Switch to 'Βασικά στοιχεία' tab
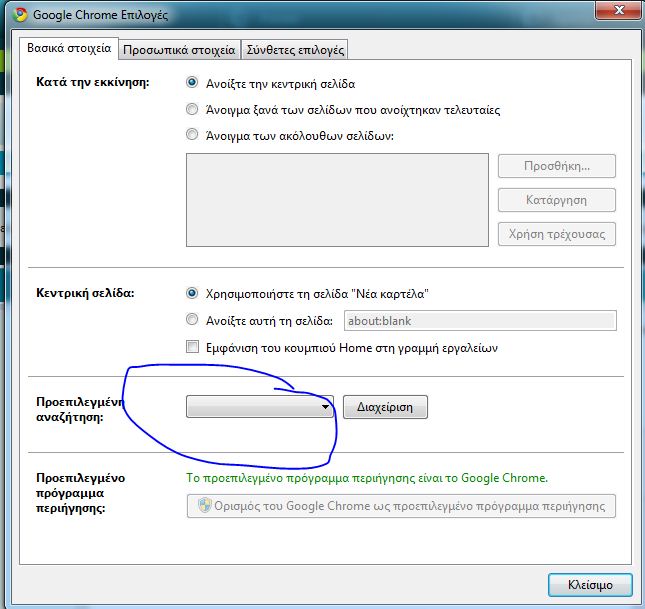This screenshot has width=645, height=609. coord(69,49)
